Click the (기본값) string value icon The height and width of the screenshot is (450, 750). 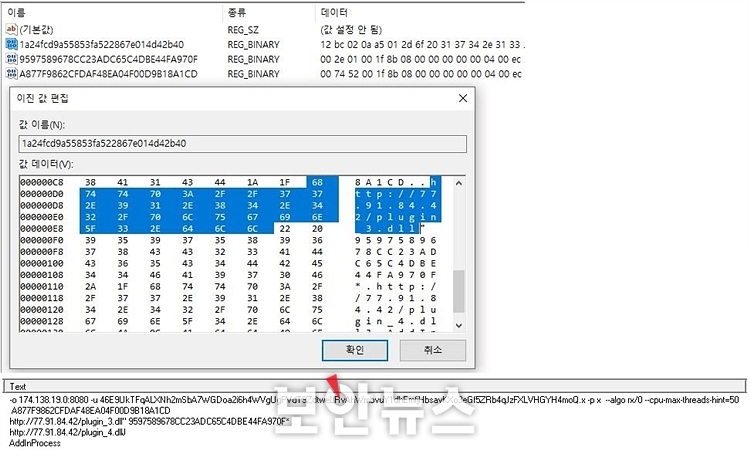pyautogui.click(x=11, y=31)
